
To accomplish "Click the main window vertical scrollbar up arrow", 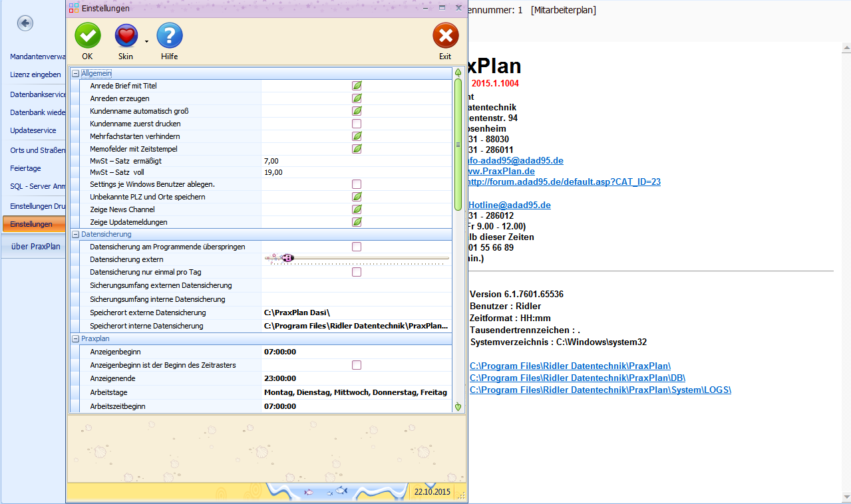I will point(846,48).
